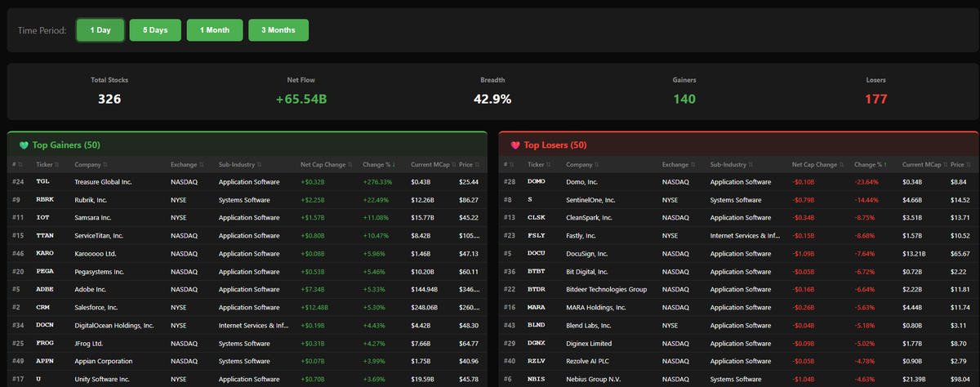Click Bitdeer Technologies Group entry
Image resolution: width=980 pixels, height=387 pixels.
[x=607, y=289]
